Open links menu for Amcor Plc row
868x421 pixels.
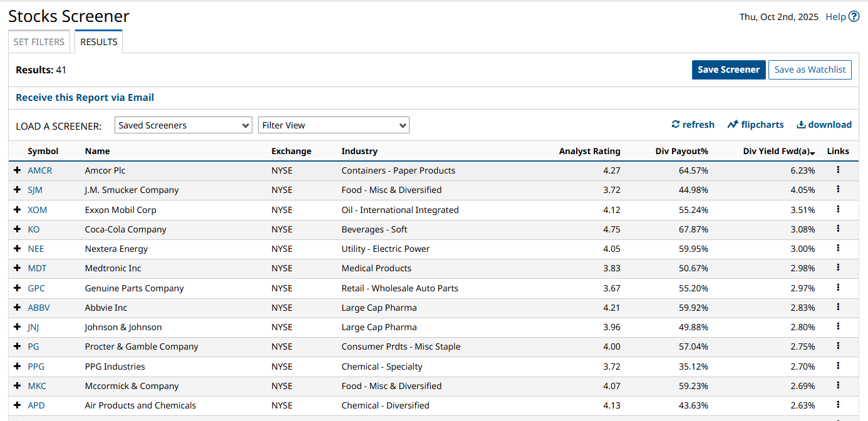838,170
